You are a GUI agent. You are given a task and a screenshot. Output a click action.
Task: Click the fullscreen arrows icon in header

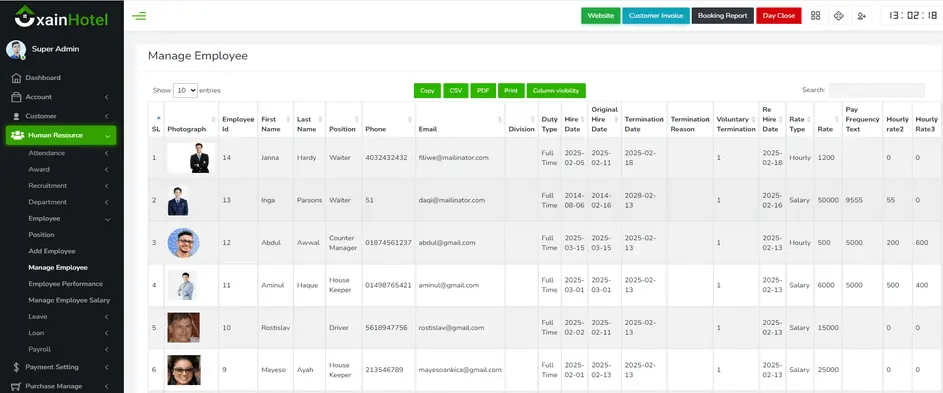[838, 16]
